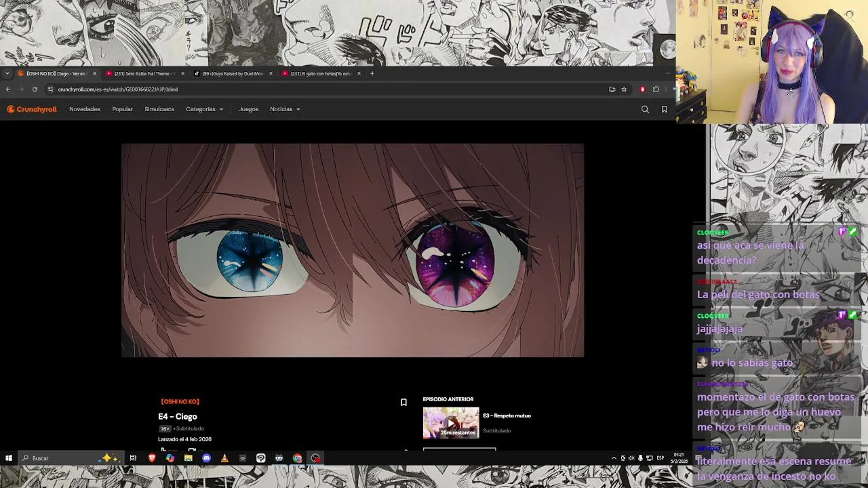
Task: Expand the tab search dropdown arrow
Action: pos(7,73)
